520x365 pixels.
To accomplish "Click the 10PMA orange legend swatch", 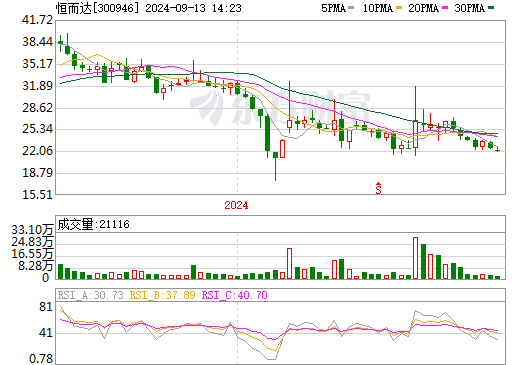I will pyautogui.click(x=399, y=8).
